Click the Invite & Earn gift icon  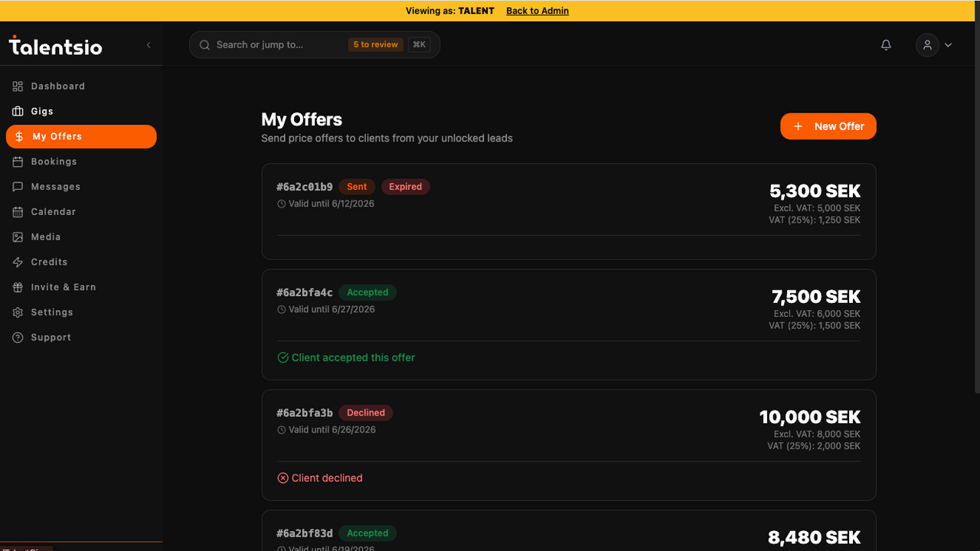[18, 288]
